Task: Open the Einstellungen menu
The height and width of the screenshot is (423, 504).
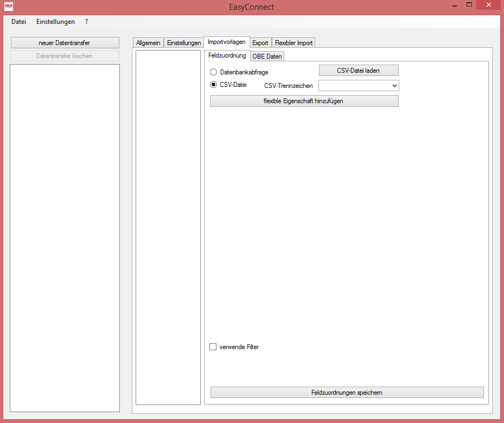Action: [55, 22]
